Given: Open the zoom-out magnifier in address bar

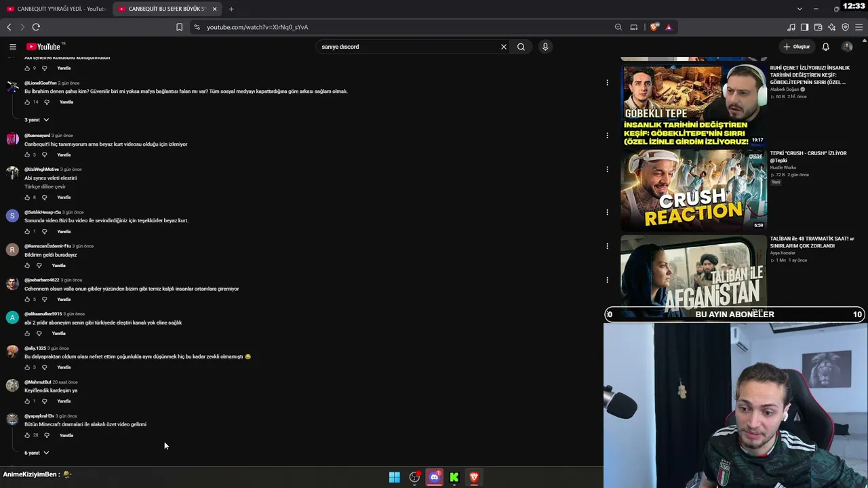Looking at the screenshot, I should (x=618, y=27).
